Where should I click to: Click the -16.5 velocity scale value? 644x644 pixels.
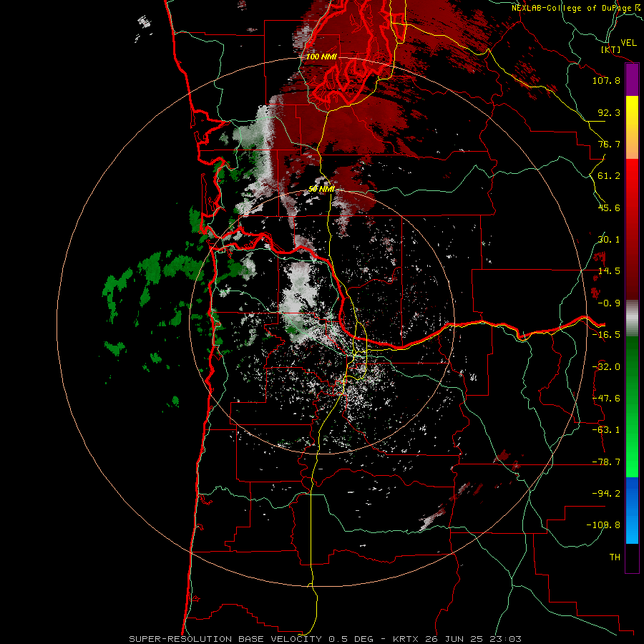pyautogui.click(x=606, y=335)
